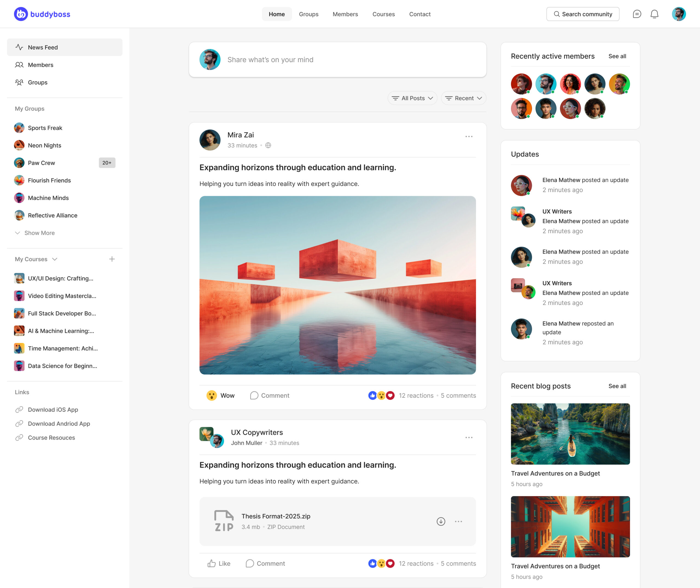Expand Show More groups
The width and height of the screenshot is (700, 588).
pyautogui.click(x=35, y=233)
